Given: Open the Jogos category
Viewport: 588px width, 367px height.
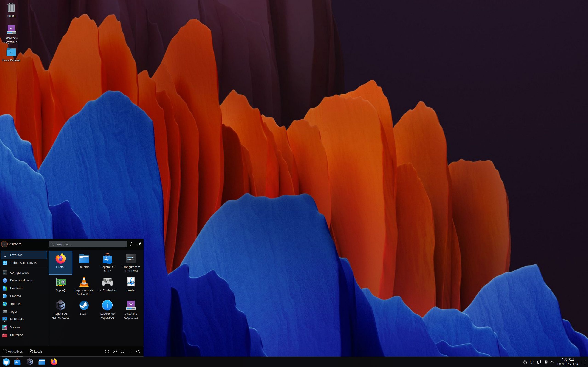Looking at the screenshot, I should coord(14,311).
